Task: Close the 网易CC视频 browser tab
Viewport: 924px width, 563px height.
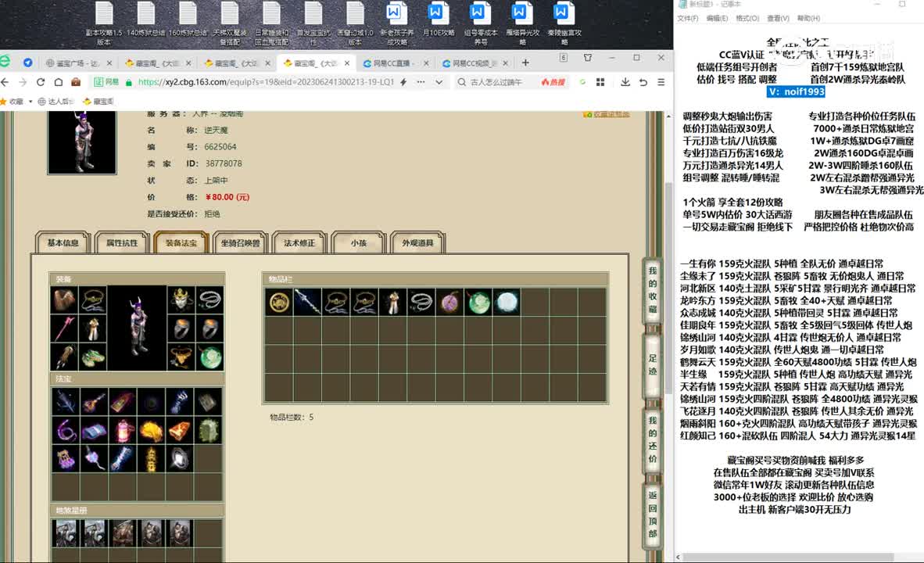Action: [x=505, y=63]
